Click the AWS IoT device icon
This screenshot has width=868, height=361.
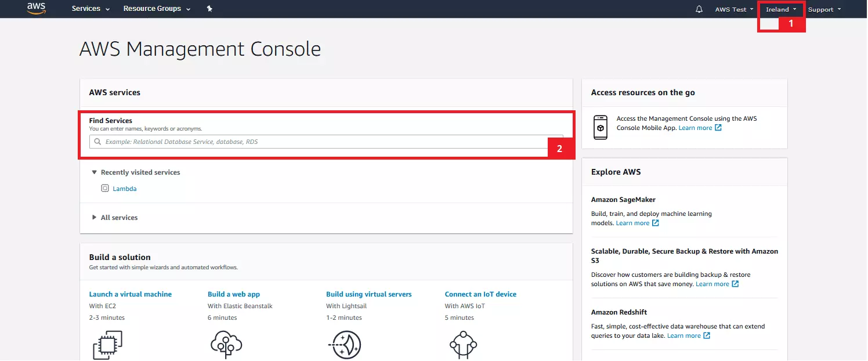tap(463, 345)
